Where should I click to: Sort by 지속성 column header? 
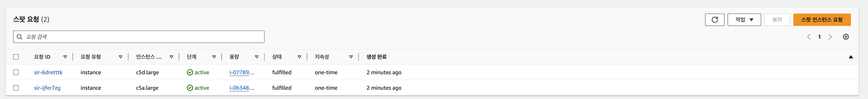tap(322, 57)
